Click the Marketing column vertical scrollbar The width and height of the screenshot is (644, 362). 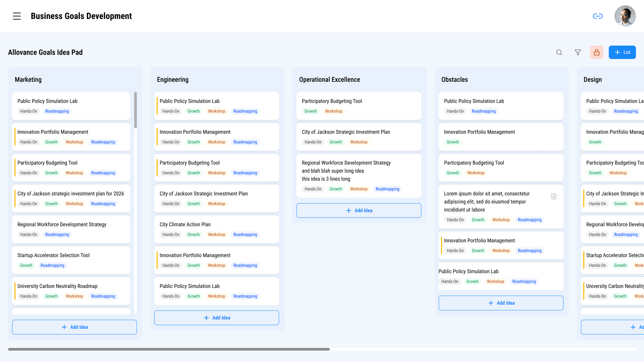coord(136,111)
